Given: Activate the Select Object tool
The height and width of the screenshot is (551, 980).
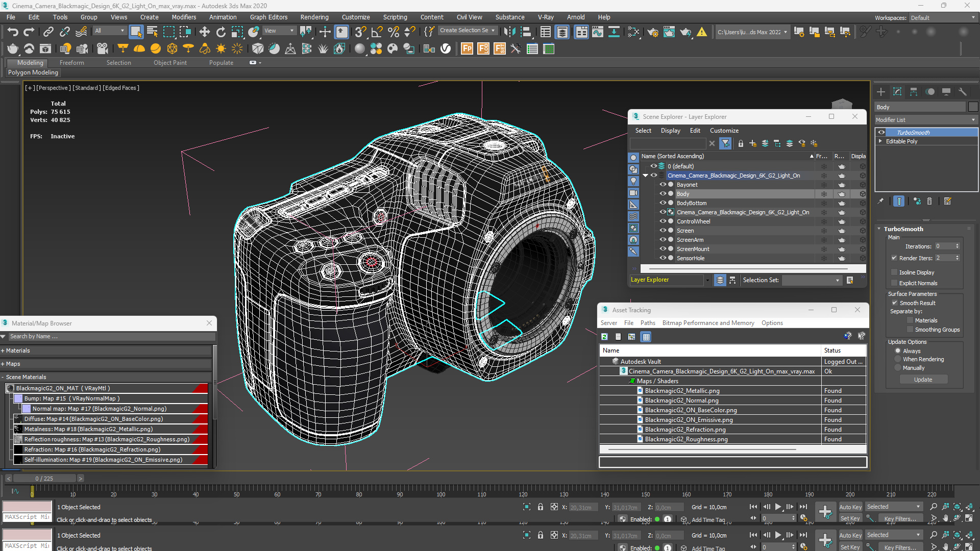Looking at the screenshot, I should click(x=136, y=32).
